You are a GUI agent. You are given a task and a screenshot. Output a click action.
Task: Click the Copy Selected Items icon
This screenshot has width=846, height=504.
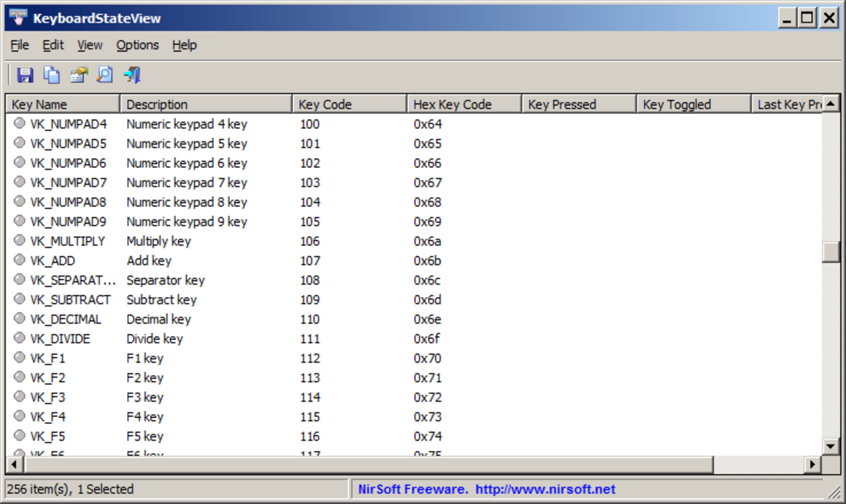pos(51,75)
